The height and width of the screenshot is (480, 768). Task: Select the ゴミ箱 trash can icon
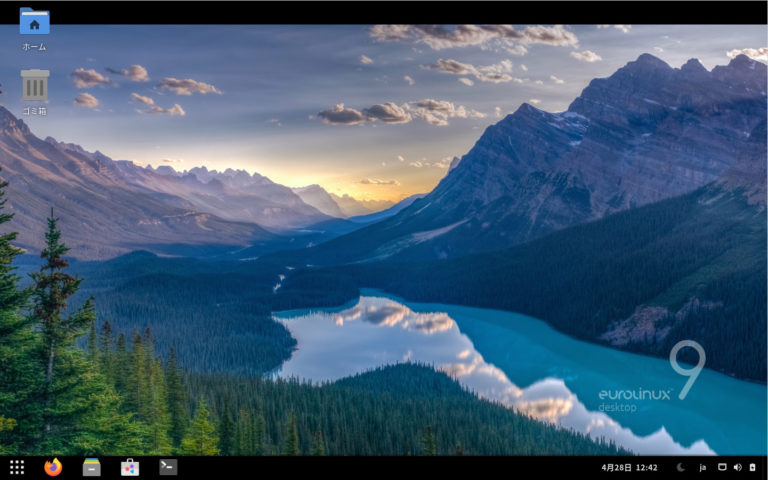[x=34, y=86]
